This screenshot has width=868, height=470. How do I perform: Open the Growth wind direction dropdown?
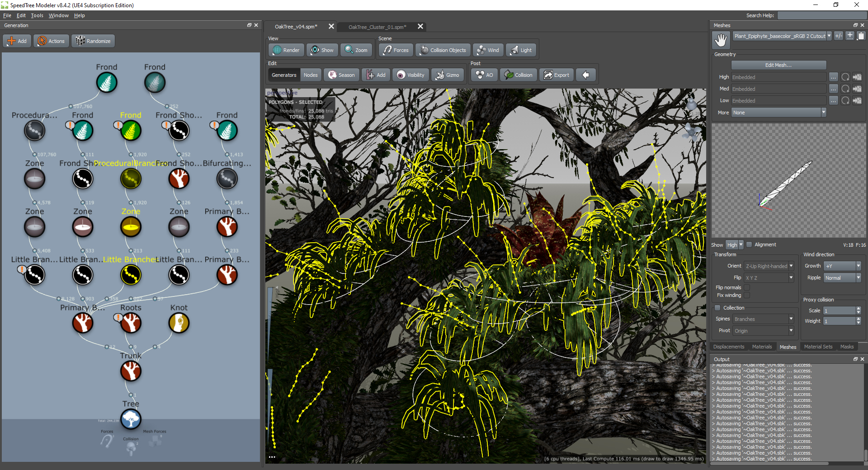pos(843,266)
